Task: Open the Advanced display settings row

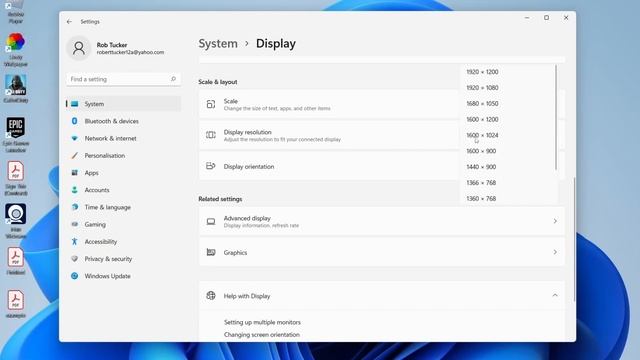Action: point(382,221)
